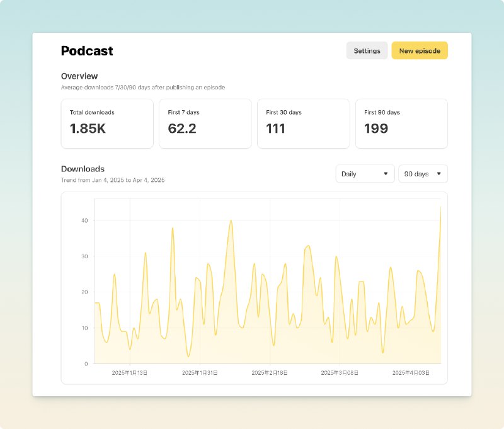The width and height of the screenshot is (504, 429).
Task: Click the Podcast page title
Action: click(87, 51)
